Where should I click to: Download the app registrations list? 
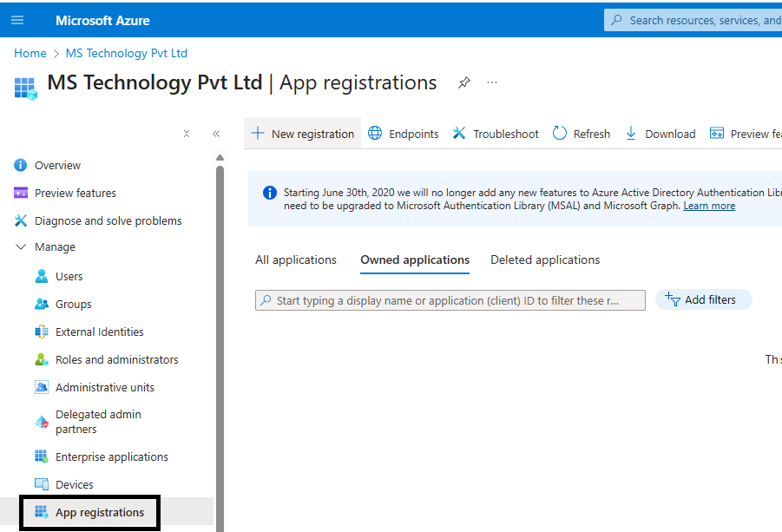(x=660, y=134)
